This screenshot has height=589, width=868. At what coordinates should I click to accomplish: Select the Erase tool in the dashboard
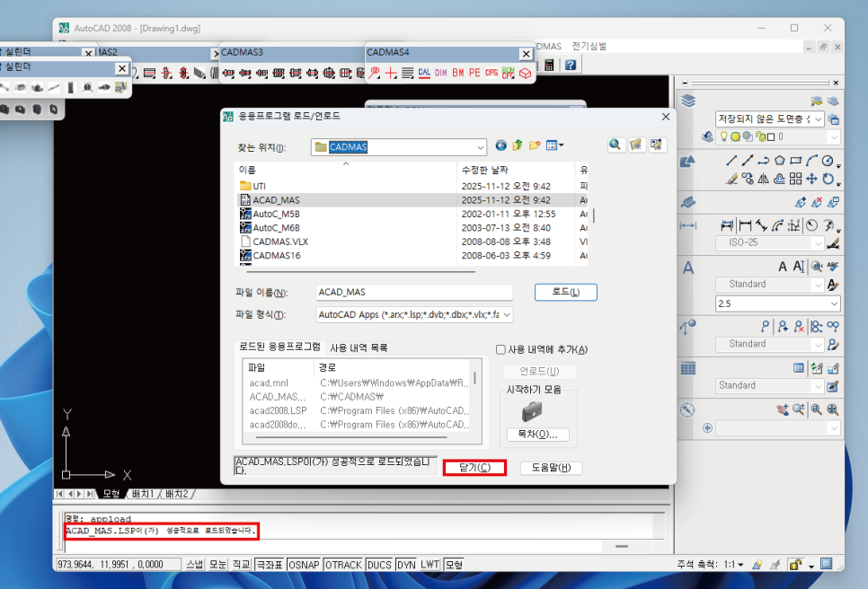click(731, 179)
